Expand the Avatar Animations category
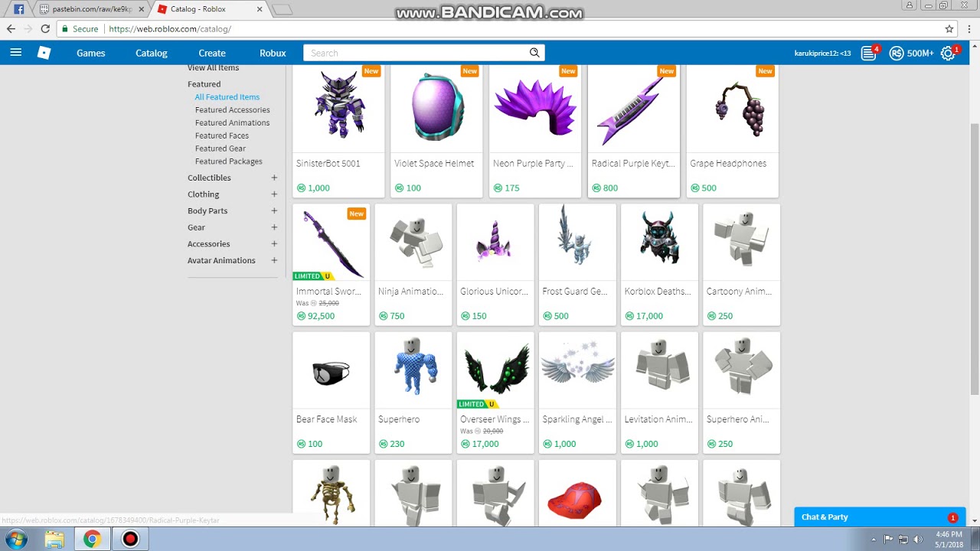This screenshot has height=551, width=980. click(274, 260)
